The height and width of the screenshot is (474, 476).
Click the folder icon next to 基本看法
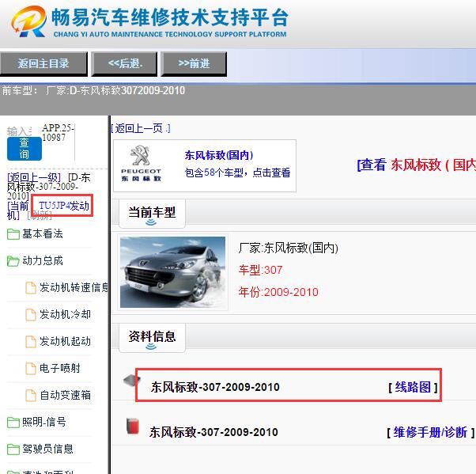[13, 234]
